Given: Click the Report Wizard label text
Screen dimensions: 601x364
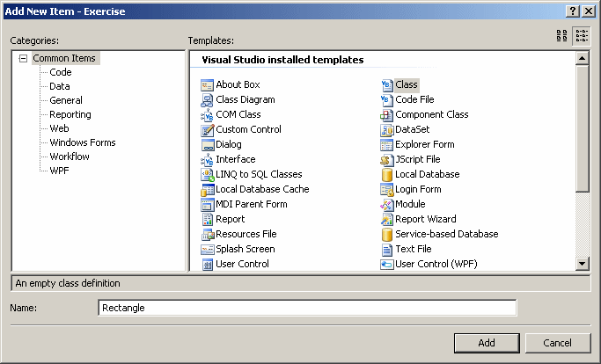Looking at the screenshot, I should [426, 219].
